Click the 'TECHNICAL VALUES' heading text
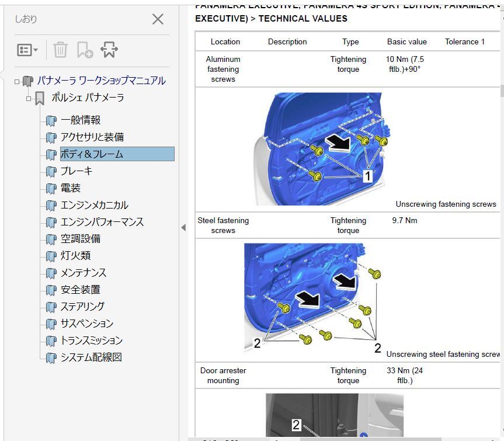Viewport: 504px width, 441px height. [x=303, y=19]
